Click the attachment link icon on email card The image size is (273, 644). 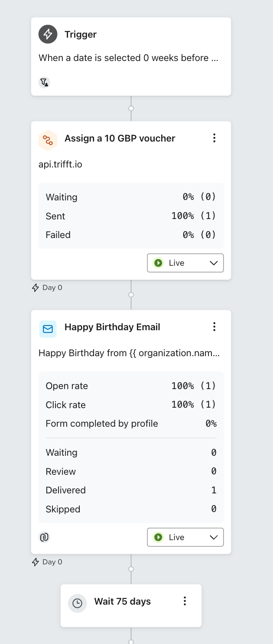coord(44,537)
